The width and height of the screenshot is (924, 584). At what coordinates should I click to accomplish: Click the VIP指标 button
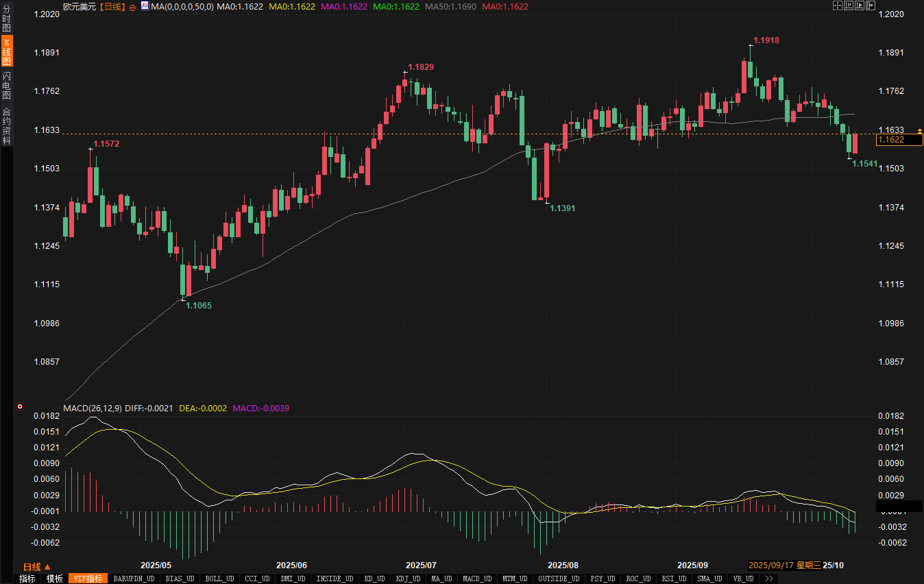click(88, 579)
